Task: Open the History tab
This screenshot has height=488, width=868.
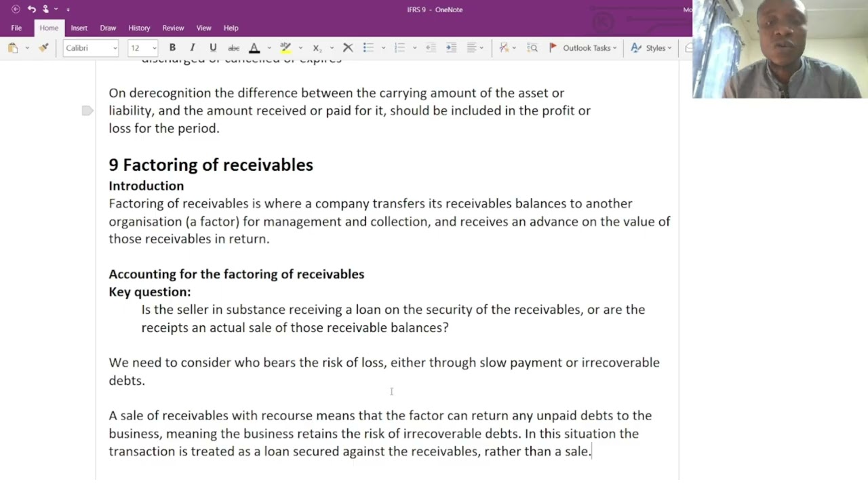Action: [x=139, y=28]
